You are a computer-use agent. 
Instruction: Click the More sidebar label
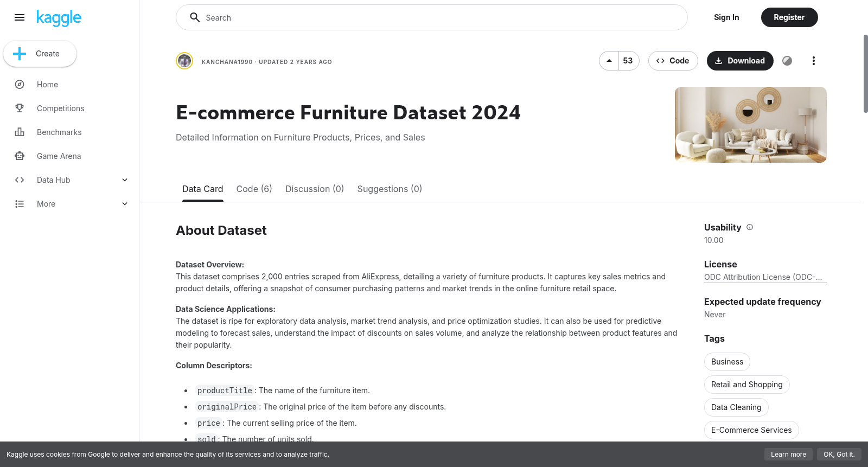[x=46, y=204]
